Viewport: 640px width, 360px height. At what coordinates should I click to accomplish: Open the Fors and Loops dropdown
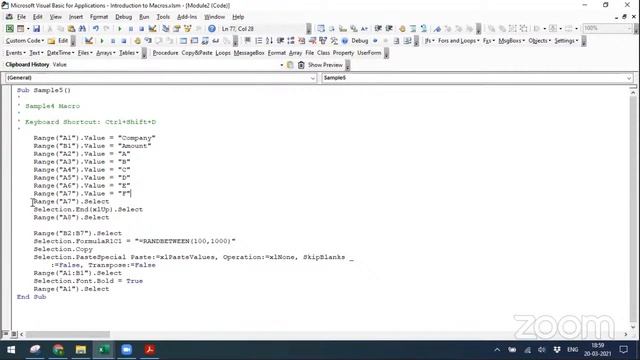click(x=459, y=41)
